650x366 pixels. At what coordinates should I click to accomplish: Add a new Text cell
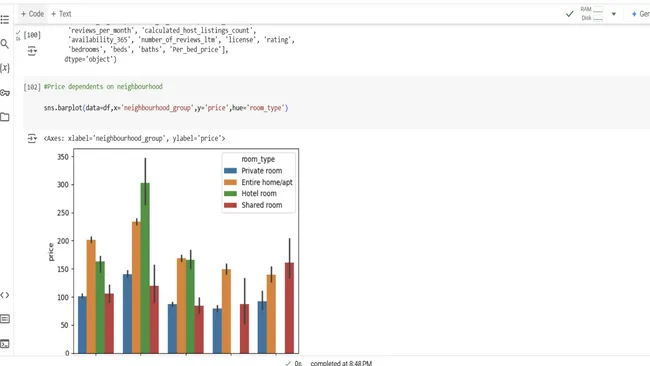coord(61,14)
